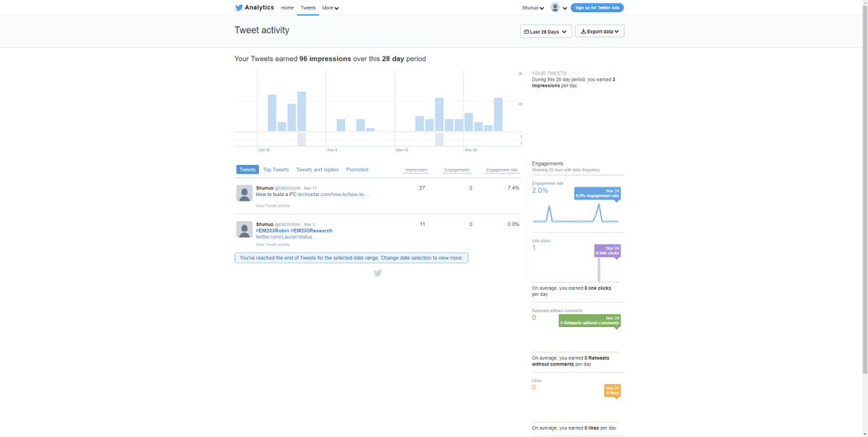Click '27' impressions in How to build a PC row

(422, 188)
